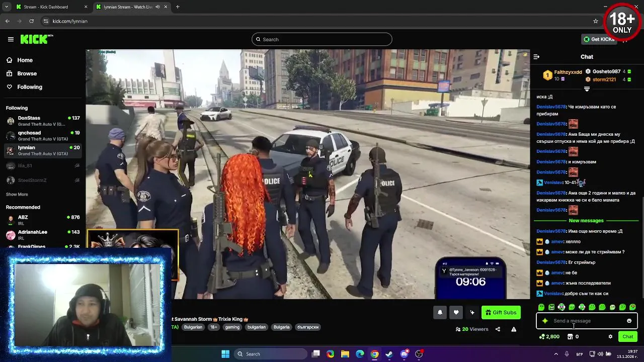This screenshot has height=362, width=644.
Task: Mute the lynnian tab via speaker icon
Action: tap(157, 7)
